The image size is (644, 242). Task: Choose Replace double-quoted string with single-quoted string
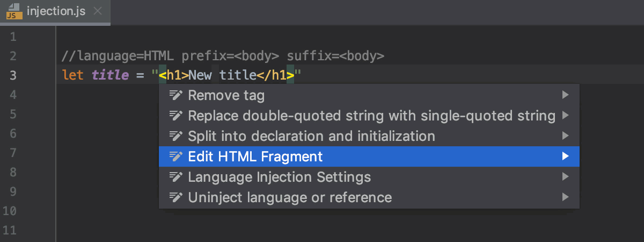pyautogui.click(x=371, y=116)
